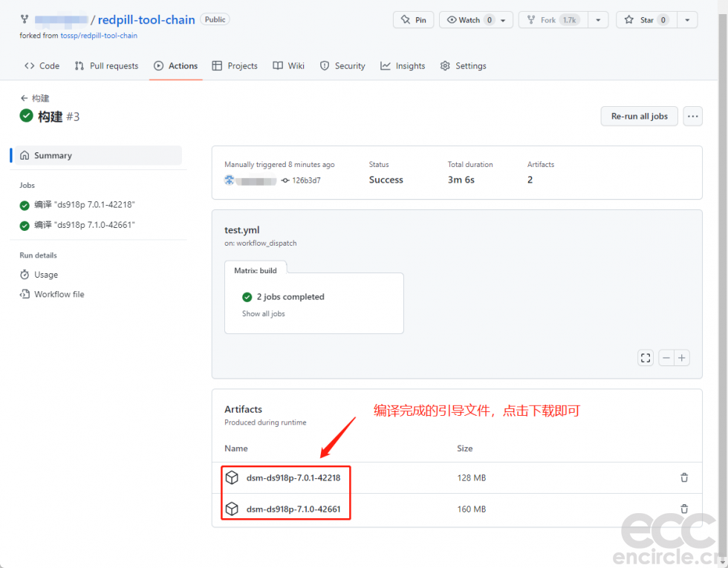The image size is (728, 568).
Task: Click the Star icon
Action: pos(628,19)
